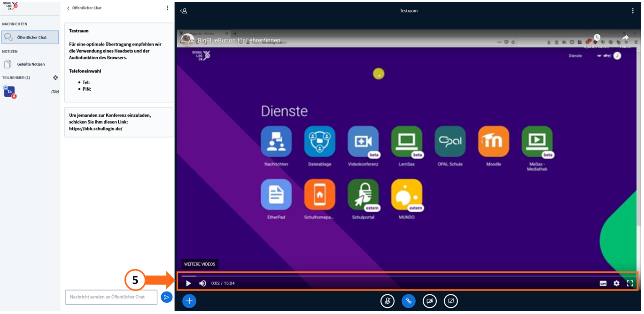The width and height of the screenshot is (644, 314).
Task: Unmute the microphone button
Action: (387, 301)
